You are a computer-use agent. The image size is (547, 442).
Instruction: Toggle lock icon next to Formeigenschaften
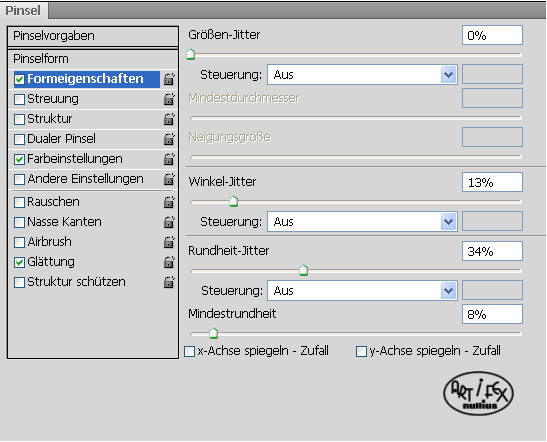click(169, 79)
